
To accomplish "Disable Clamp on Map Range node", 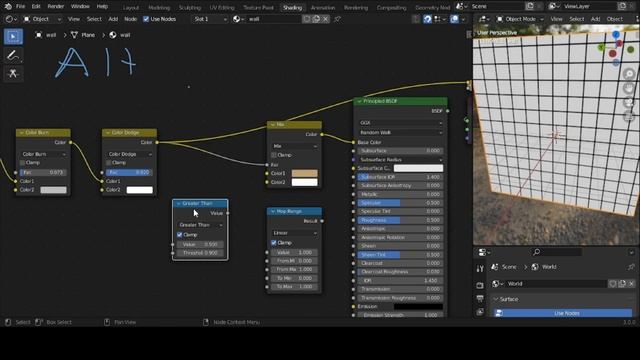I will click(x=274, y=243).
